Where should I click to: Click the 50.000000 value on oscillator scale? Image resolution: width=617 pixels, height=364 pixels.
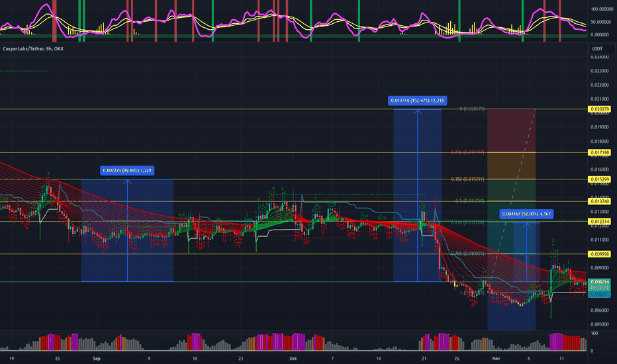pos(602,22)
